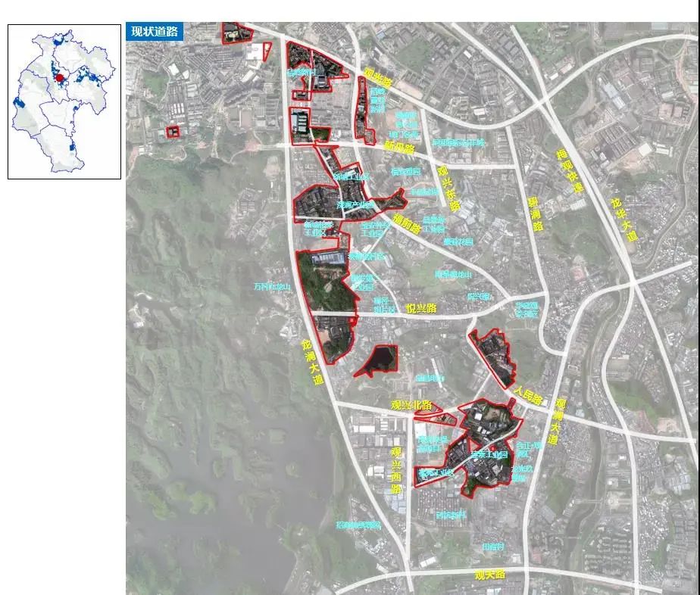Click the 龙华大道 road label

tap(623, 220)
